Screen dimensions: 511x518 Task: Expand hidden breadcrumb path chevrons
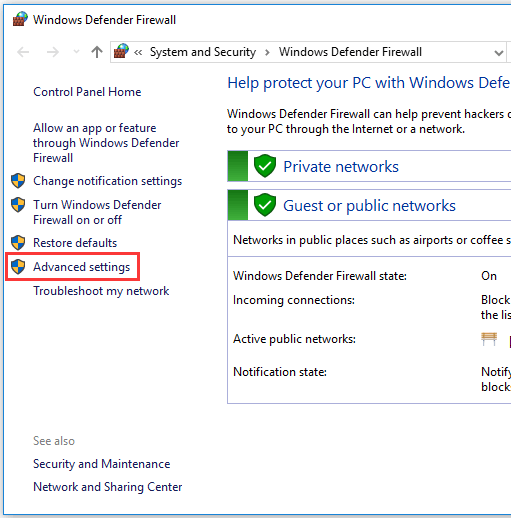[x=138, y=52]
